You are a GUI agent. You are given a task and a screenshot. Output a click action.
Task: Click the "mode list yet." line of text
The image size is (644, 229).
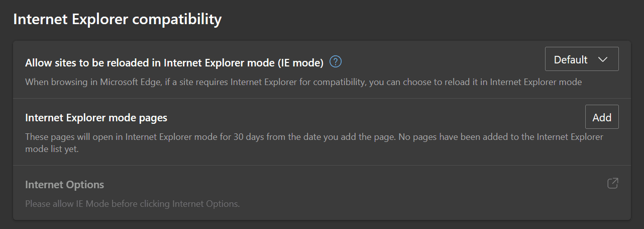coord(52,149)
